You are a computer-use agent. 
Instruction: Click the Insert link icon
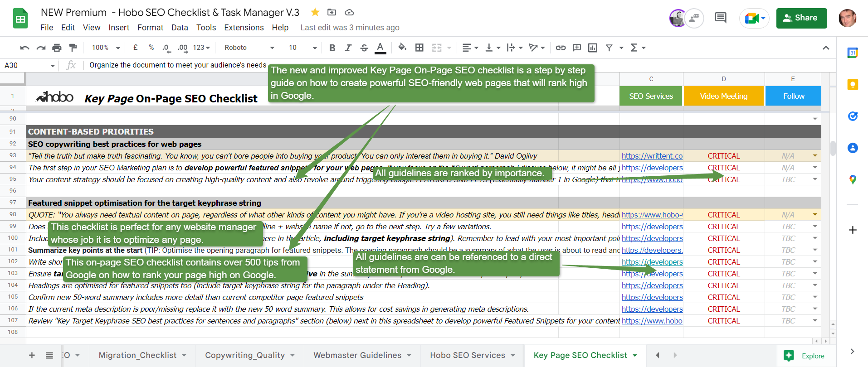click(561, 48)
